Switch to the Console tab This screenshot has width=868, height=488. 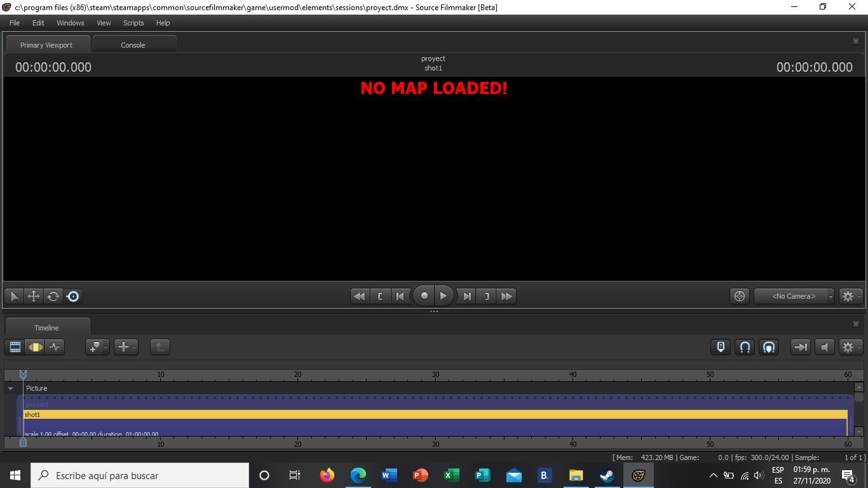133,44
